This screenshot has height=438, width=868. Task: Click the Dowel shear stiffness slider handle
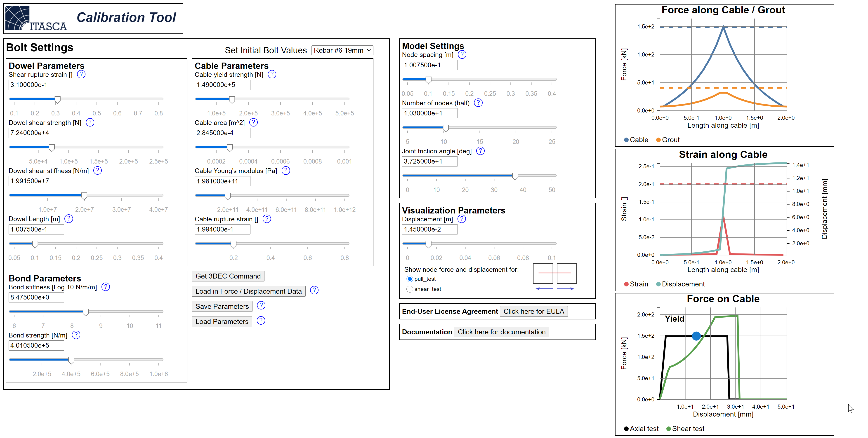pyautogui.click(x=84, y=196)
